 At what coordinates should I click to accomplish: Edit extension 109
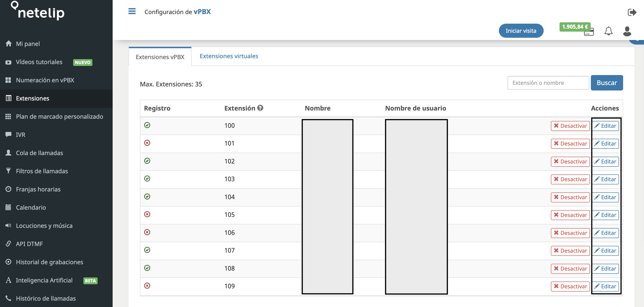click(x=605, y=287)
